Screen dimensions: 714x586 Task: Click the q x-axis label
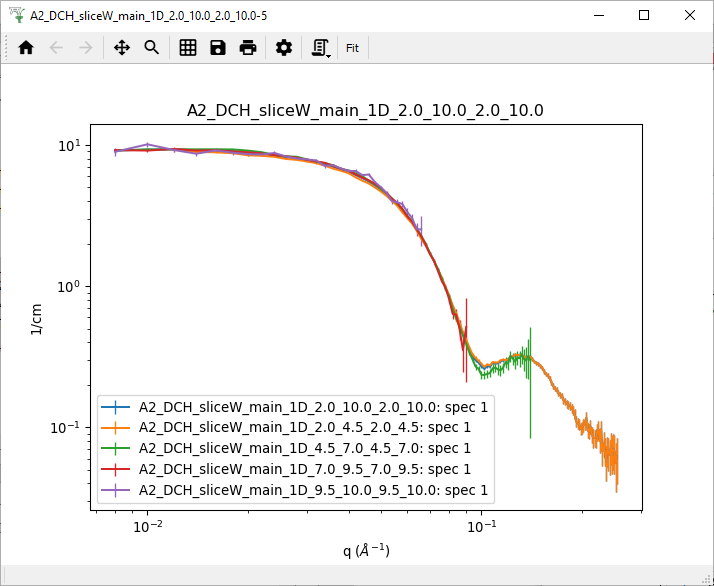(x=365, y=550)
